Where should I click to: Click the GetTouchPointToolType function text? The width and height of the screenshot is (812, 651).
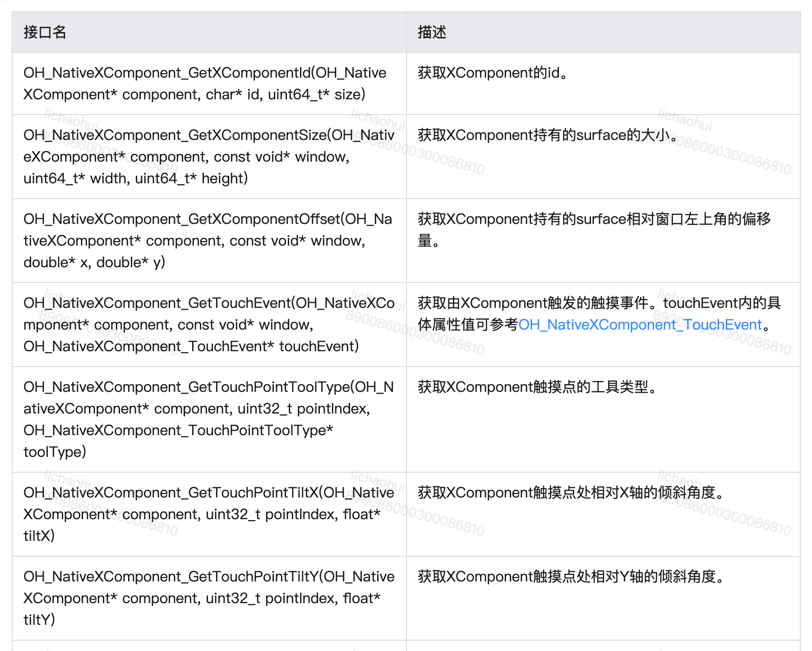(x=208, y=387)
